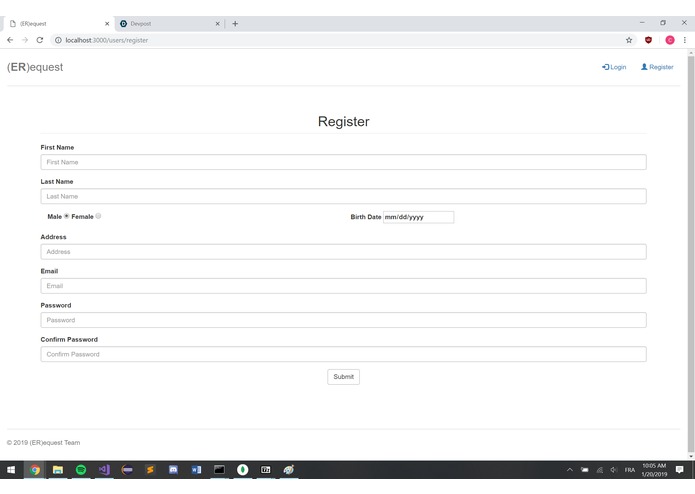Click the 2019 (ER)equest Team footer text
Screen dimensions: 695x494
43,443
